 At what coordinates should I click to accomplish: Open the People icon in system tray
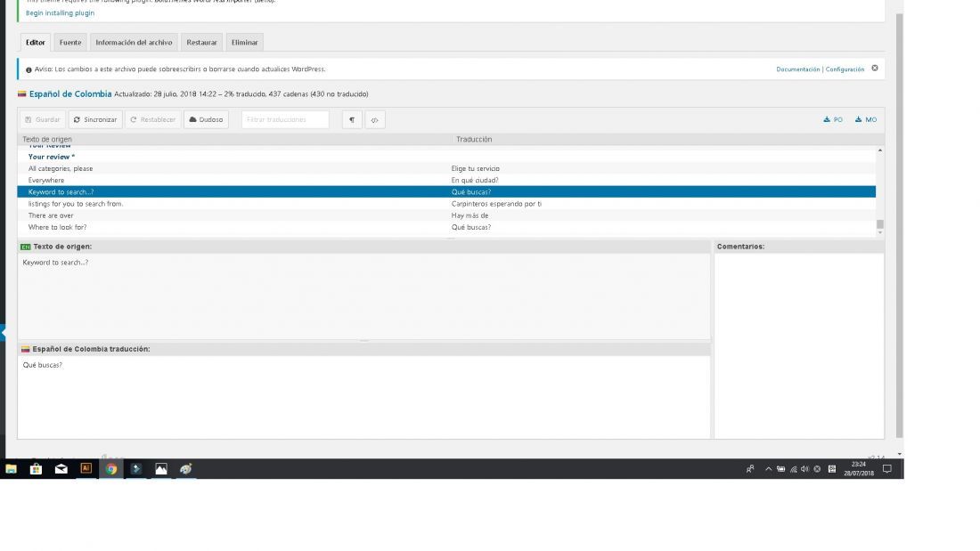[750, 469]
